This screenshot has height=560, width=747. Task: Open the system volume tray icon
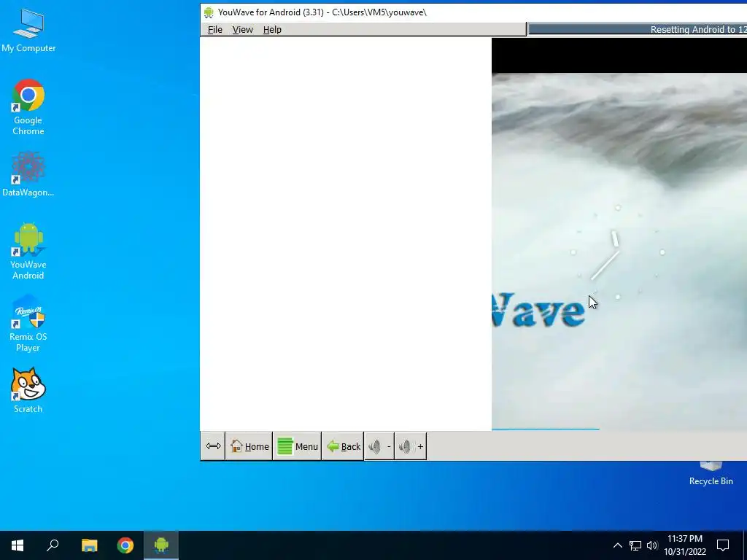click(652, 545)
